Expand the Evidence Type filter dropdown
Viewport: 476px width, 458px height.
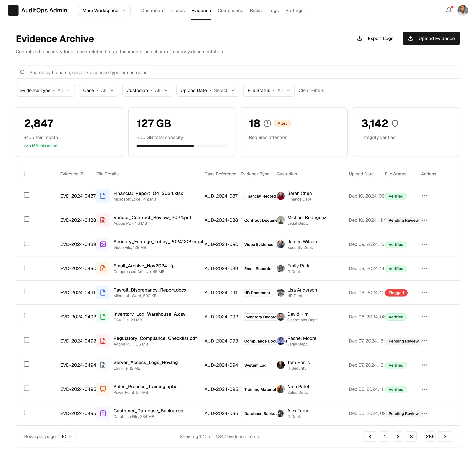coord(45,91)
